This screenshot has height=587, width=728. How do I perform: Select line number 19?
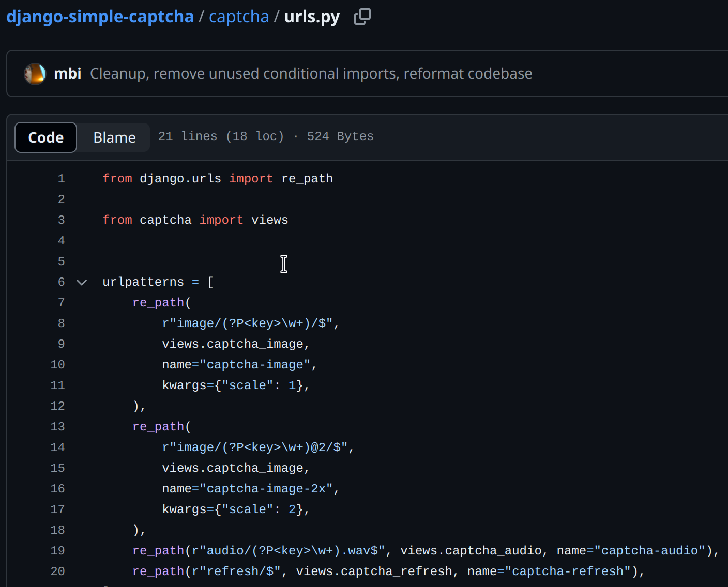[57, 551]
